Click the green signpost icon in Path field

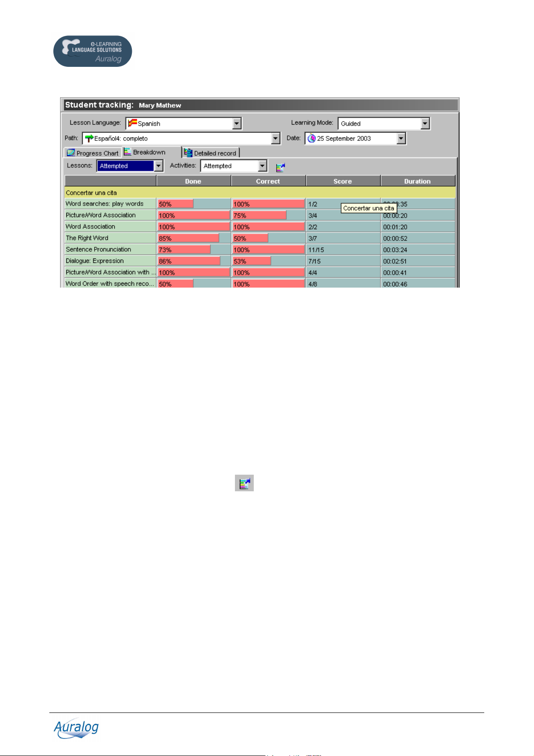(89, 138)
